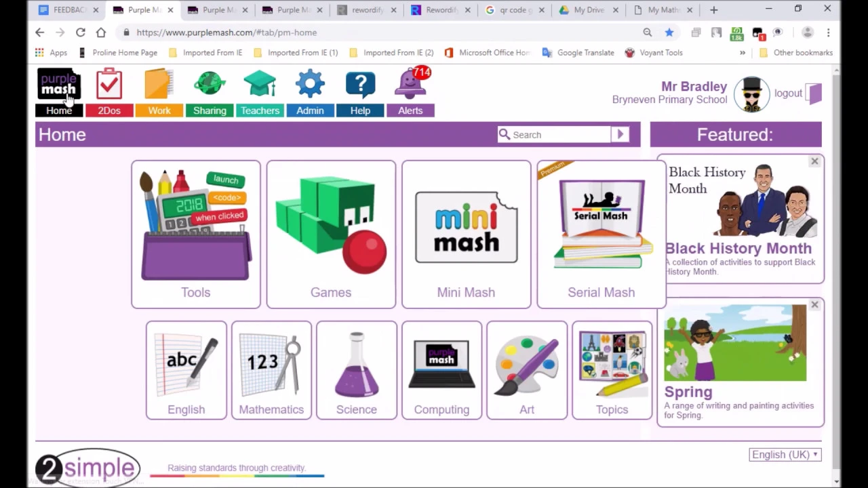The height and width of the screenshot is (488, 868).
Task: Open the Apps shortcut in bookmarks bar
Action: click(x=52, y=52)
